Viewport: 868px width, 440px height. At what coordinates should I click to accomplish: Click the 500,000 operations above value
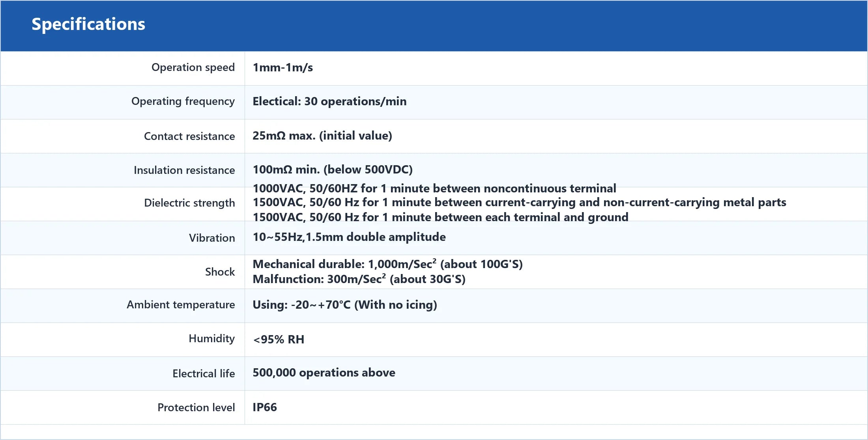[x=324, y=373]
